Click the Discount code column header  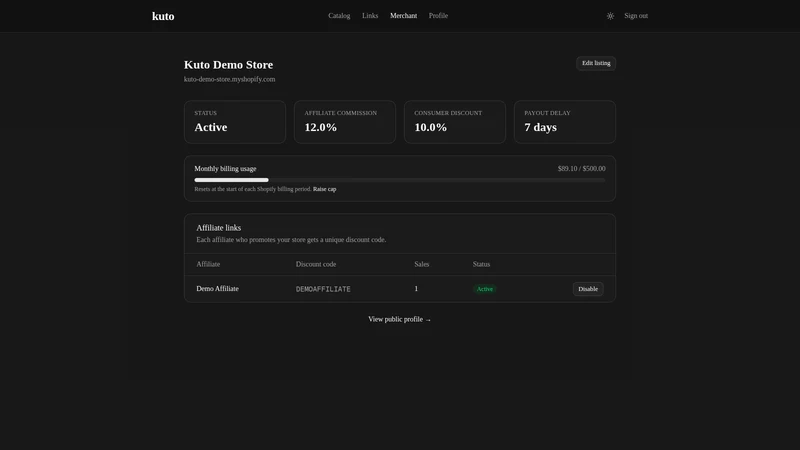[x=316, y=264]
